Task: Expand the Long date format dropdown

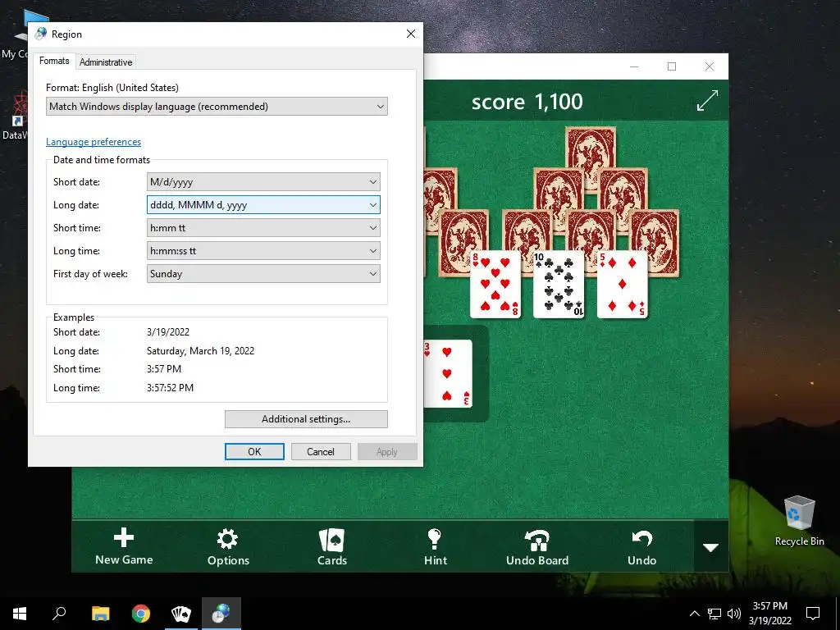Action: (263, 204)
